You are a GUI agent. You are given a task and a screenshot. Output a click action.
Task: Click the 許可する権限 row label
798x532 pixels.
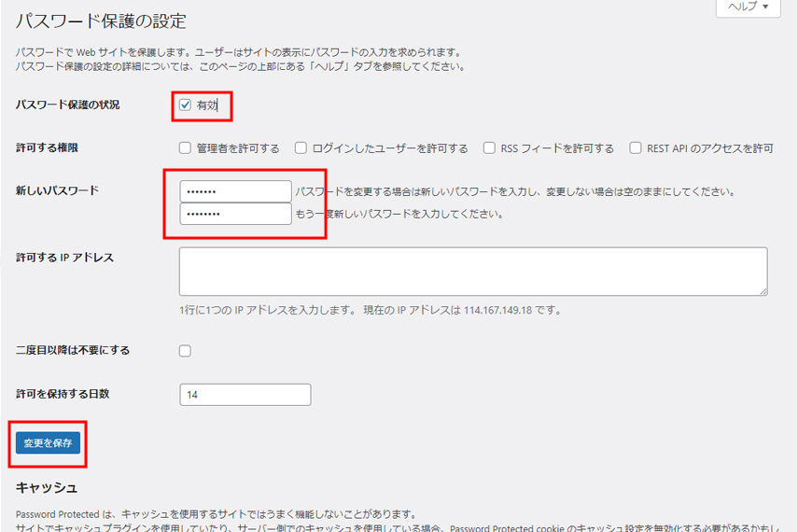pyautogui.click(x=47, y=147)
